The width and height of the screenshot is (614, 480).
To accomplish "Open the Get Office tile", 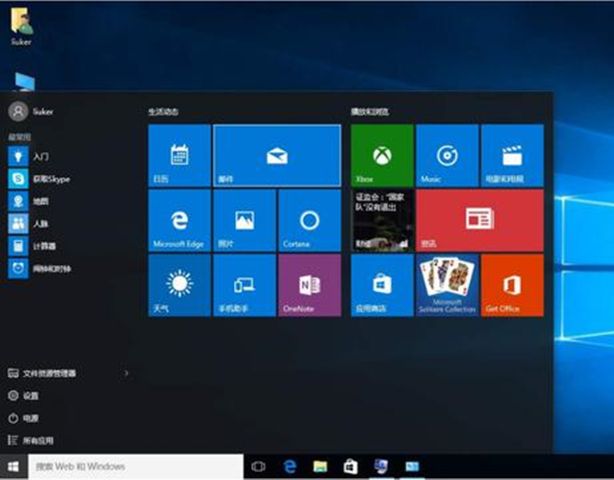I will (x=512, y=285).
